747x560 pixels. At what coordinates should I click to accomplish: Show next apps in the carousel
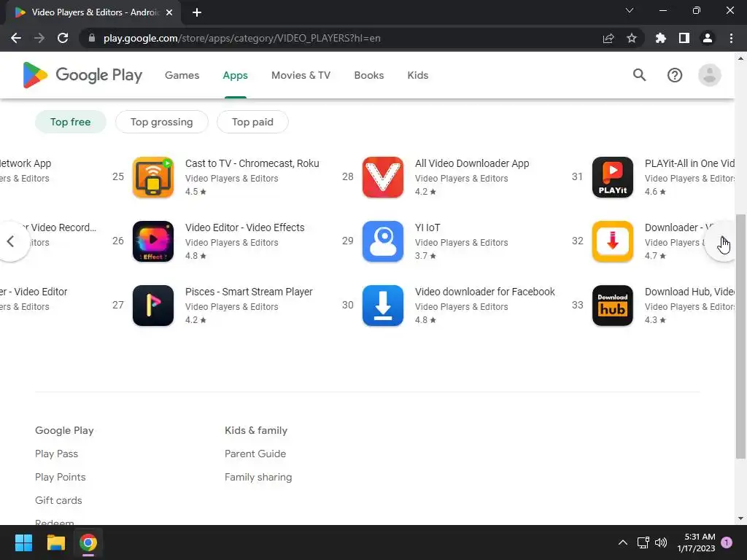coord(723,241)
